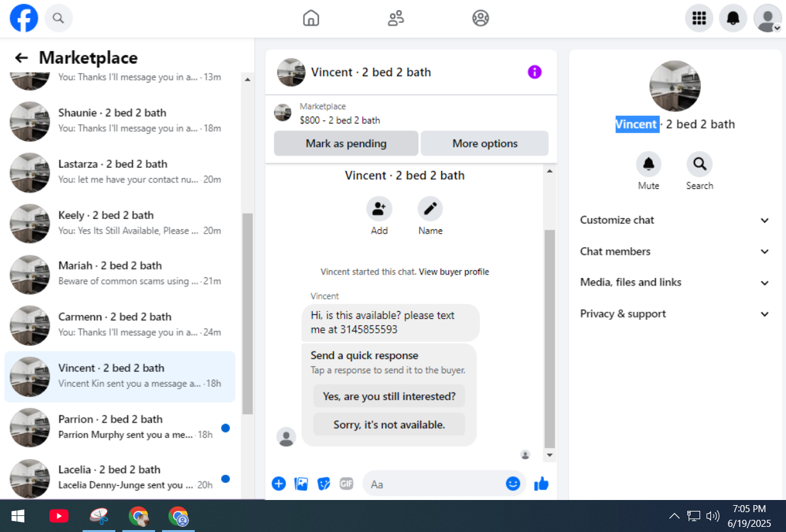Click the listing thumbnail in right panel
This screenshot has width=786, height=532.
click(675, 86)
